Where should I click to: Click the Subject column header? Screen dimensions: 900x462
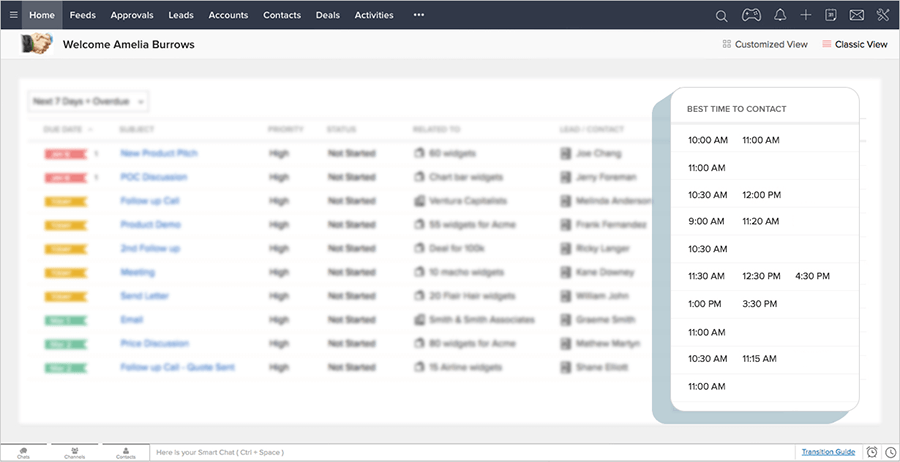point(137,130)
